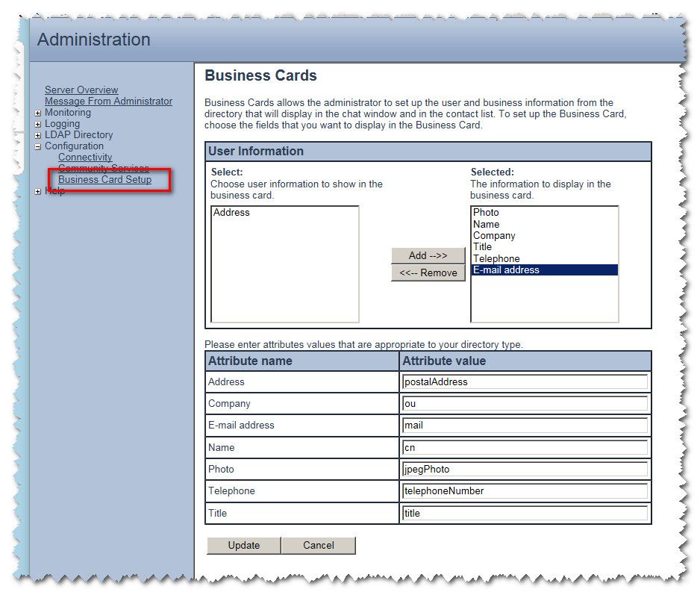
Task: Open Message From Administrator link
Action: tap(108, 101)
